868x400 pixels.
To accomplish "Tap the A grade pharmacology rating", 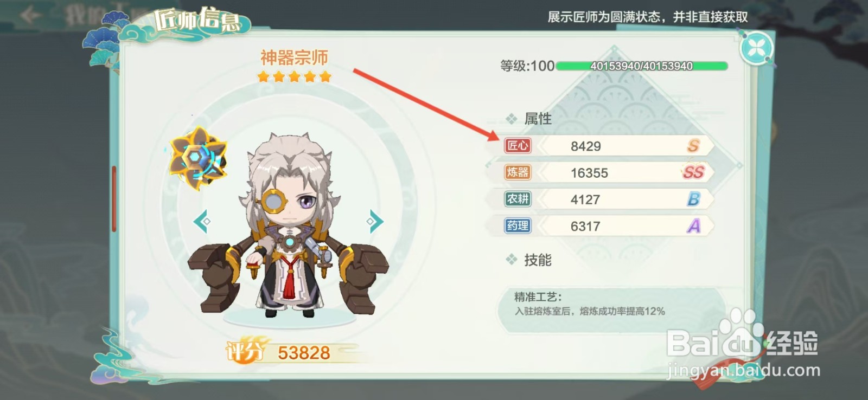I will click(693, 225).
